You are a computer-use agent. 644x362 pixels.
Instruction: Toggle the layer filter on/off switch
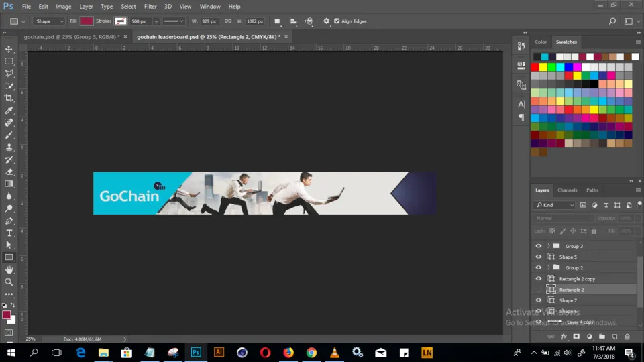click(639, 204)
